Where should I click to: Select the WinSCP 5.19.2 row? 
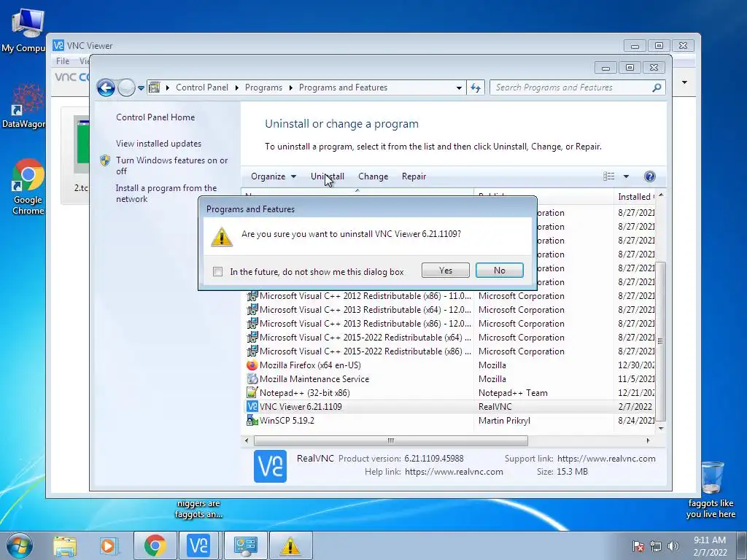click(449, 421)
